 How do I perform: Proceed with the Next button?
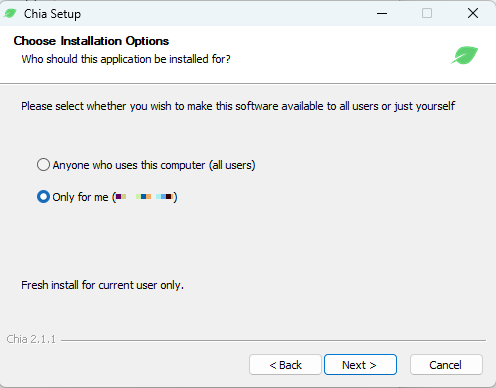(360, 365)
